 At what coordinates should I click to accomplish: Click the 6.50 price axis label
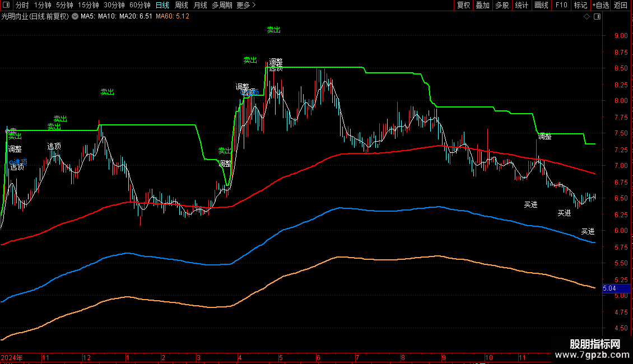coord(621,198)
